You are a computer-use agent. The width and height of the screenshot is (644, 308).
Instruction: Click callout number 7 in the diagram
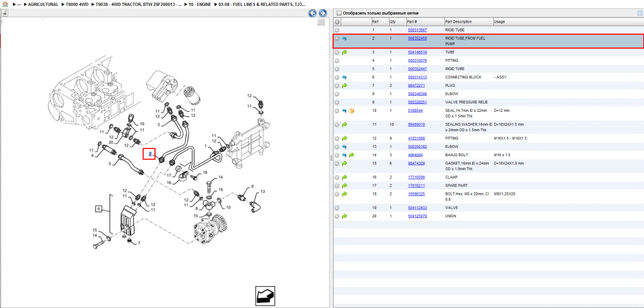(139, 243)
